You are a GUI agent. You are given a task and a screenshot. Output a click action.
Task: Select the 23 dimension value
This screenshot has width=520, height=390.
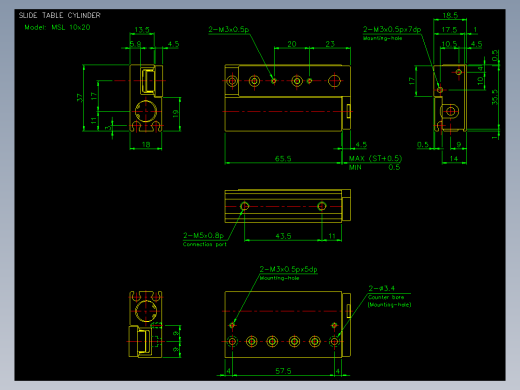click(330, 44)
